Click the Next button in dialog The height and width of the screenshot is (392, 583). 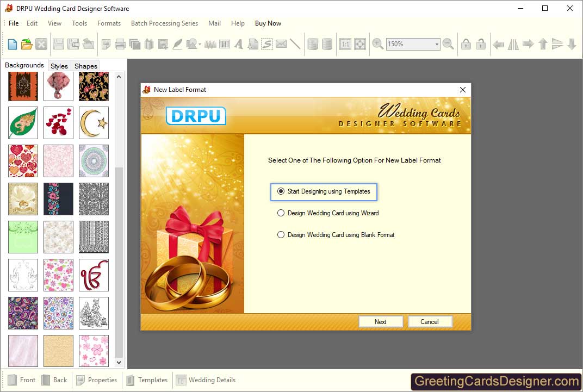[380, 322]
